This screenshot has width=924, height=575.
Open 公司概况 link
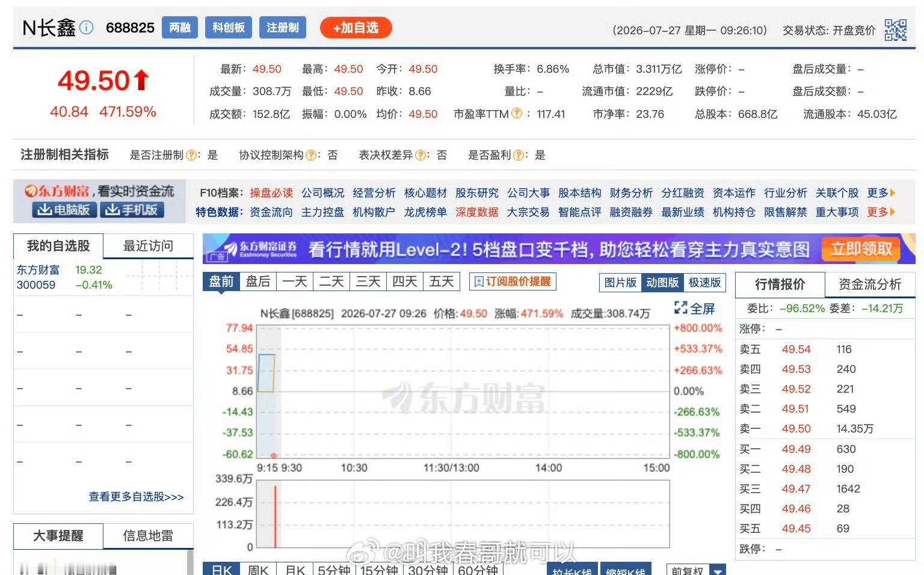pyautogui.click(x=323, y=193)
